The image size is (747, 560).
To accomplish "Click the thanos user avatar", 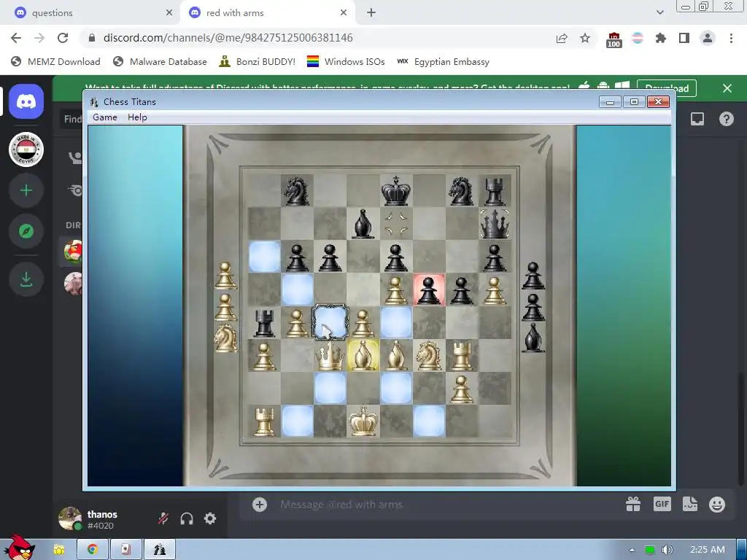I will coord(69,518).
